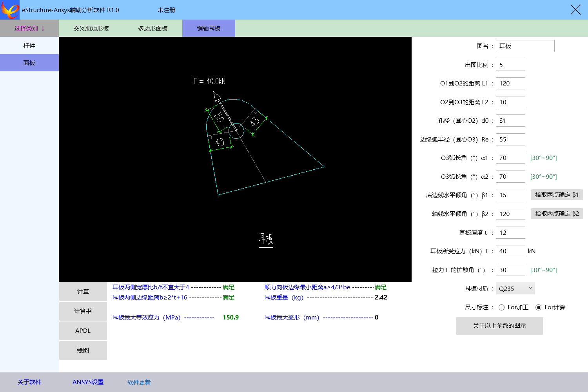
Task: Click the 底边线水平倾角 β1 field
Action: point(510,195)
